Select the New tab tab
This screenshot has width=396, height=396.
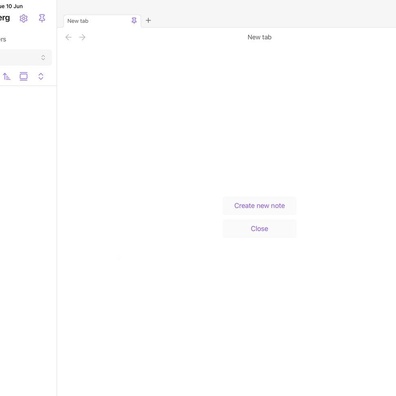tap(102, 21)
